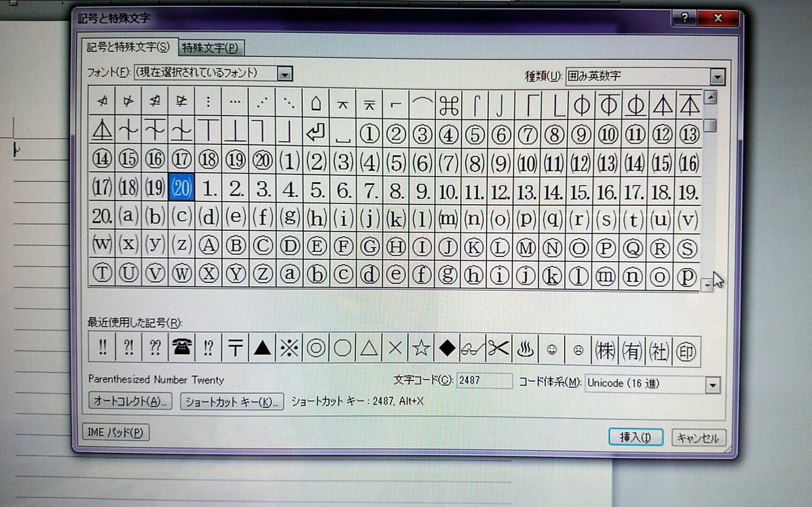The width and height of the screenshot is (812, 507).
Task: Choose the circled lowercase p symbol
Action: 687,276
